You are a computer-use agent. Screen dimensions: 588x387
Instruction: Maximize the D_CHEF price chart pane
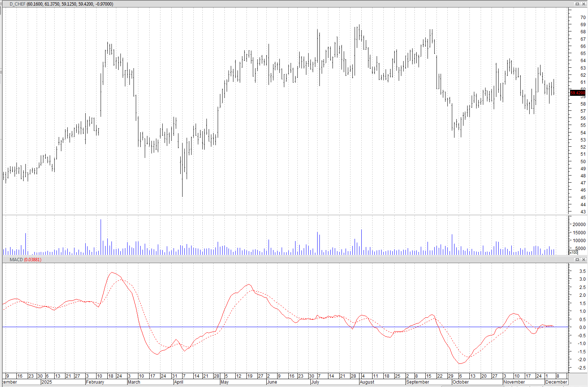pyautogui.click(x=577, y=4)
